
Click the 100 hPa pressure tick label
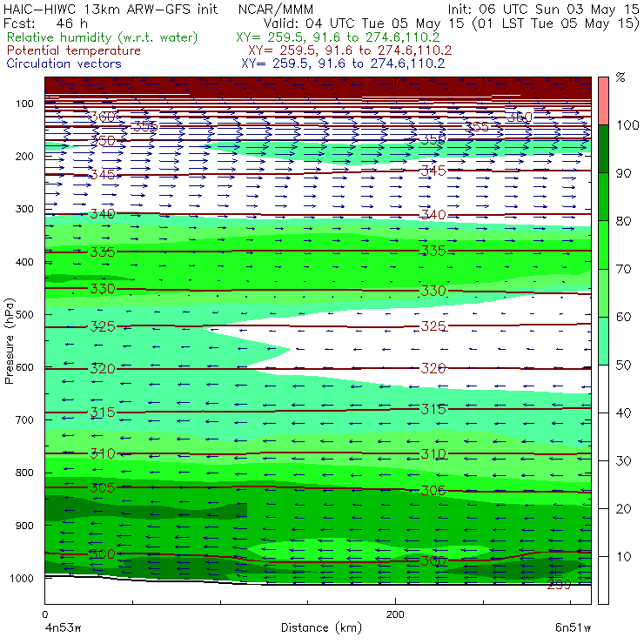tap(24, 104)
